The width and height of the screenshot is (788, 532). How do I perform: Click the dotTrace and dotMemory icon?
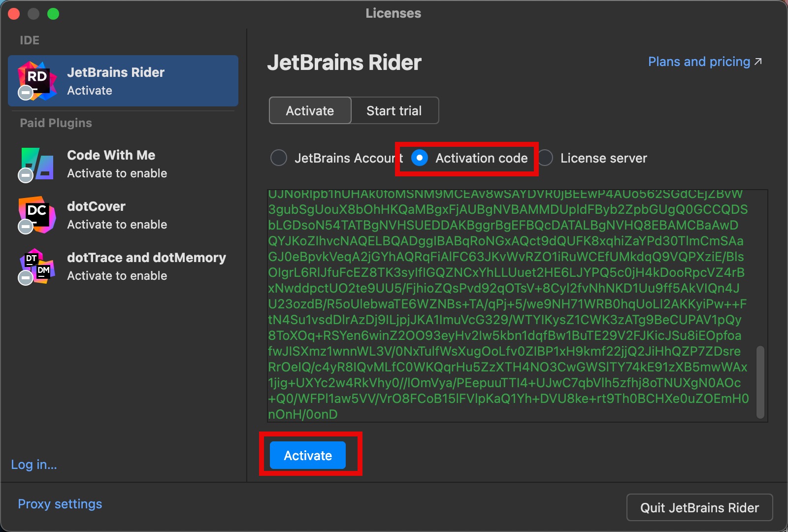tap(37, 266)
